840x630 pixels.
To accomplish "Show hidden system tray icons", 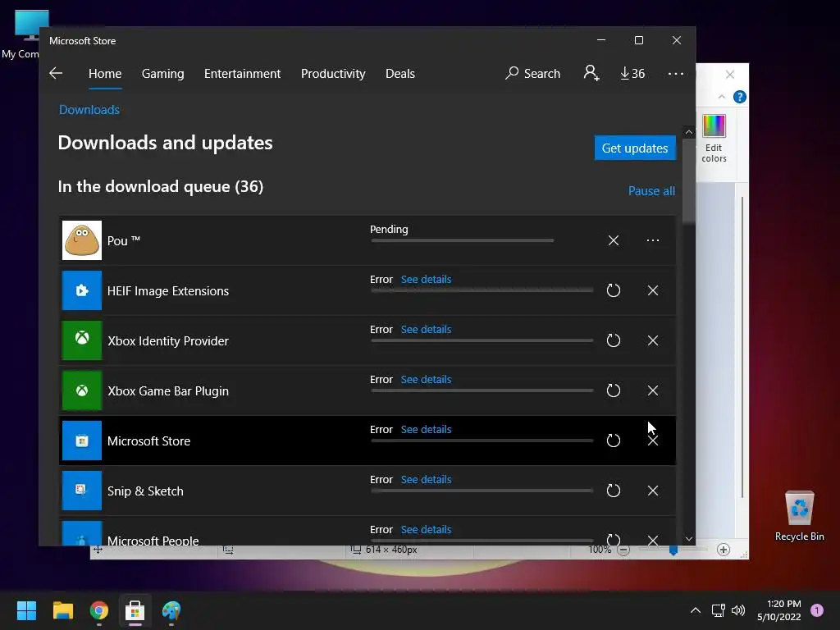I will [x=696, y=610].
